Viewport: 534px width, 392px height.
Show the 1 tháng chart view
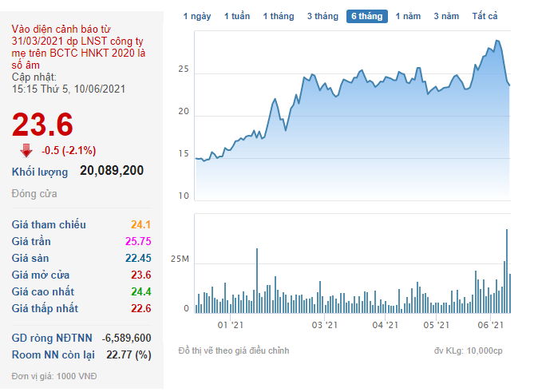tap(279, 16)
